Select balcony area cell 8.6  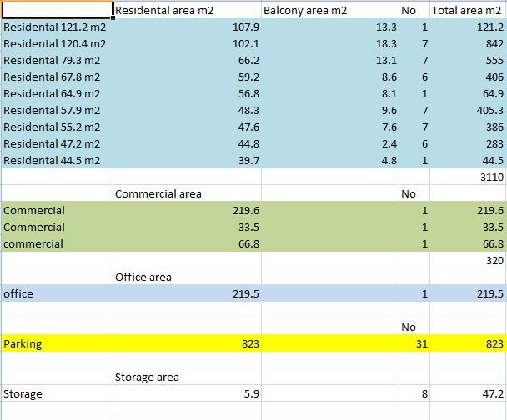(x=330, y=77)
